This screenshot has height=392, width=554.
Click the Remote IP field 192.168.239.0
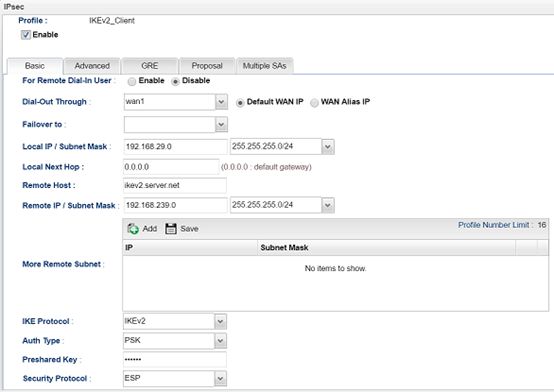[x=175, y=205]
